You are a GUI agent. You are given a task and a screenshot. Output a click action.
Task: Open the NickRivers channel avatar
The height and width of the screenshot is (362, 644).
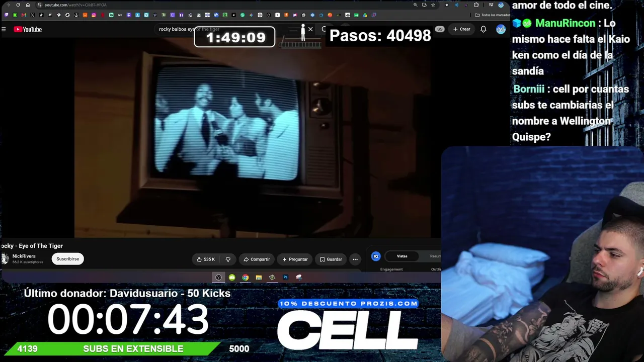pyautogui.click(x=5, y=259)
